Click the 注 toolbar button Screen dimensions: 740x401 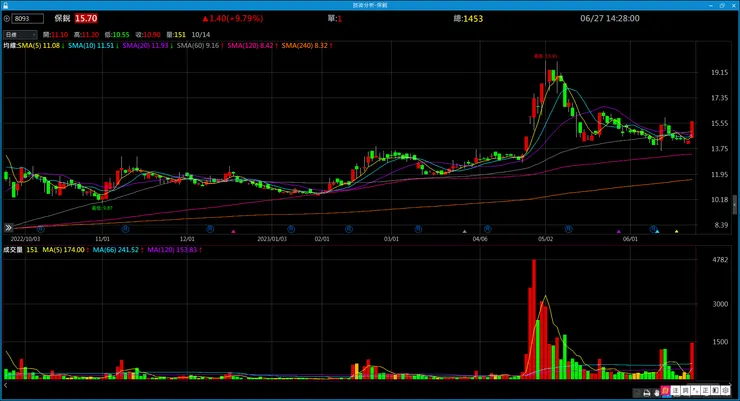click(675, 391)
